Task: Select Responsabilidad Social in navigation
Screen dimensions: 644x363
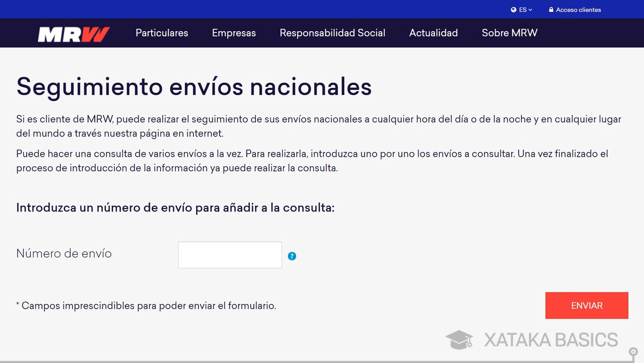Action: [332, 33]
